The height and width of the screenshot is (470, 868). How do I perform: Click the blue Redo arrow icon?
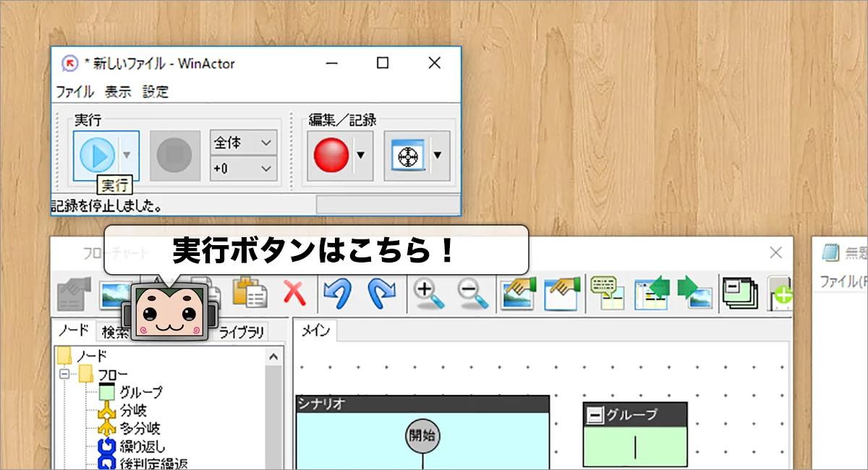tap(381, 292)
